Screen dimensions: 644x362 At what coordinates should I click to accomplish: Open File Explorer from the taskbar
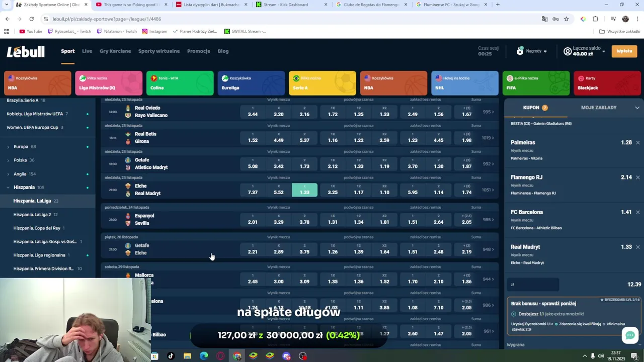click(x=187, y=356)
